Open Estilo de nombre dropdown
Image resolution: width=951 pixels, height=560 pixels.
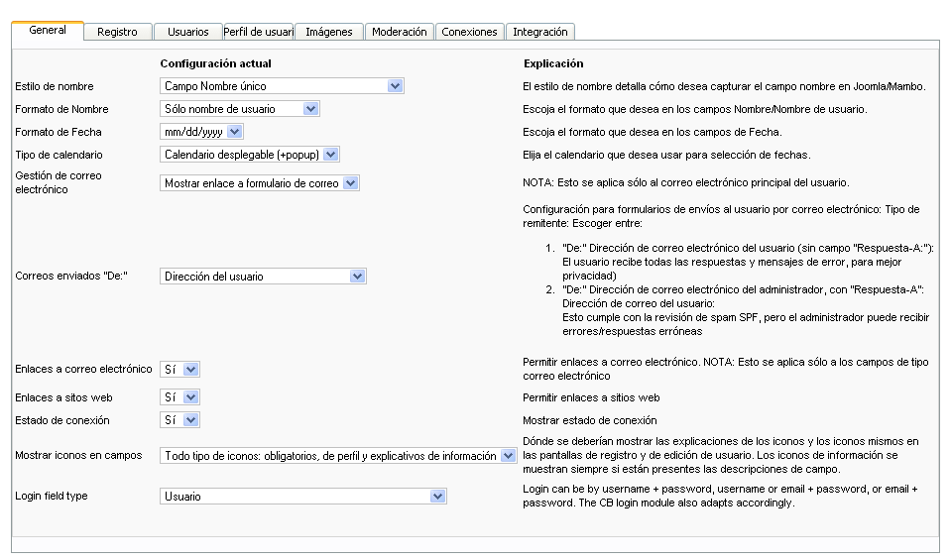[x=282, y=86]
